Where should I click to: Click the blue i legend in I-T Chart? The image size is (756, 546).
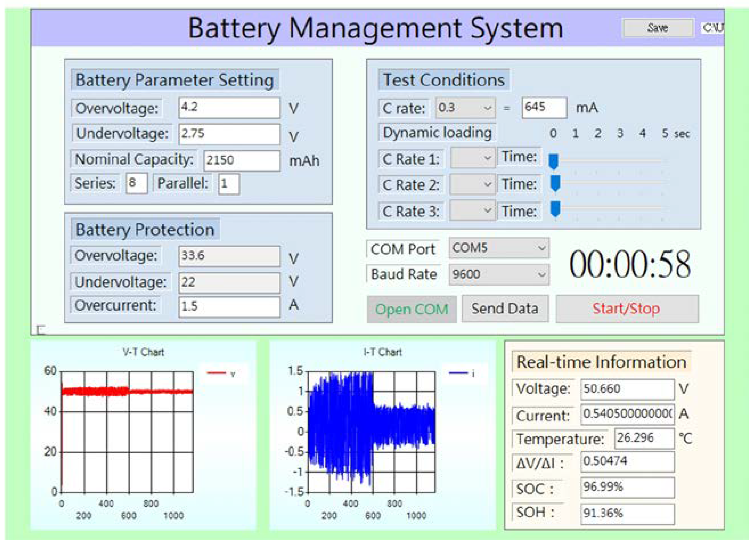pyautogui.click(x=462, y=374)
